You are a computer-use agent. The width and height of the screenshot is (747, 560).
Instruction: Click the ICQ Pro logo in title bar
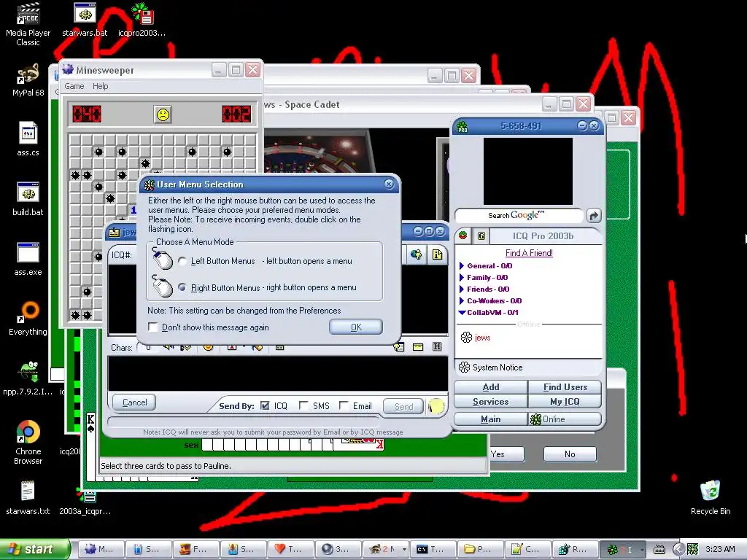coord(462,126)
